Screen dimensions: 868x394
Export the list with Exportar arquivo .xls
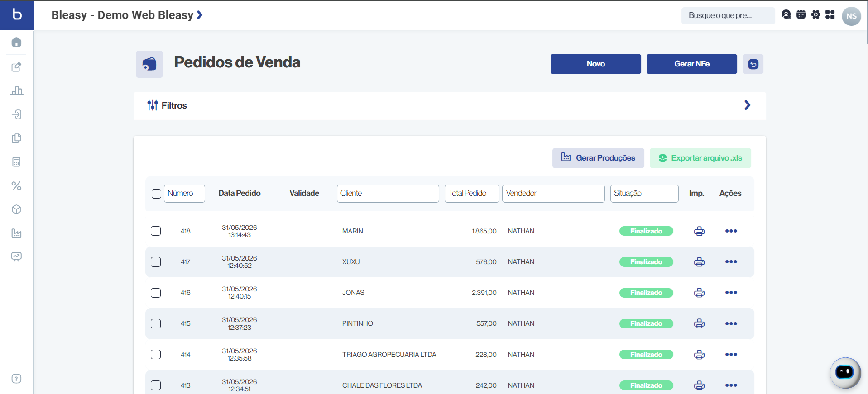point(700,158)
